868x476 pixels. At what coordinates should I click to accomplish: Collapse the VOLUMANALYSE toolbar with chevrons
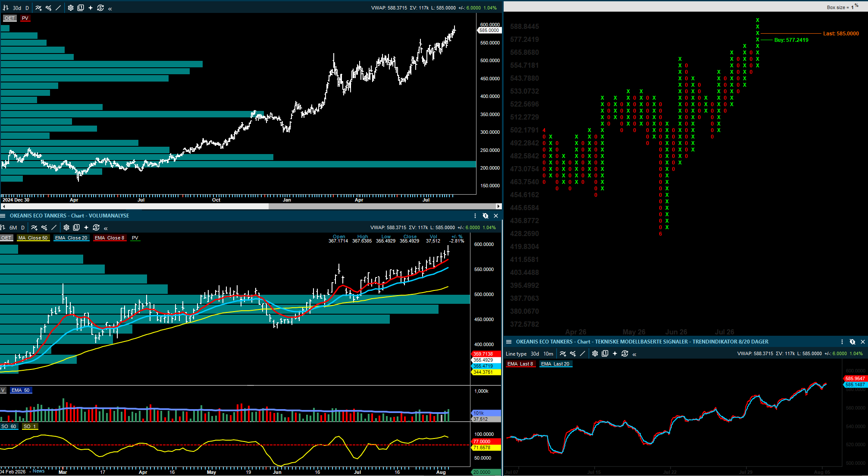(x=106, y=228)
